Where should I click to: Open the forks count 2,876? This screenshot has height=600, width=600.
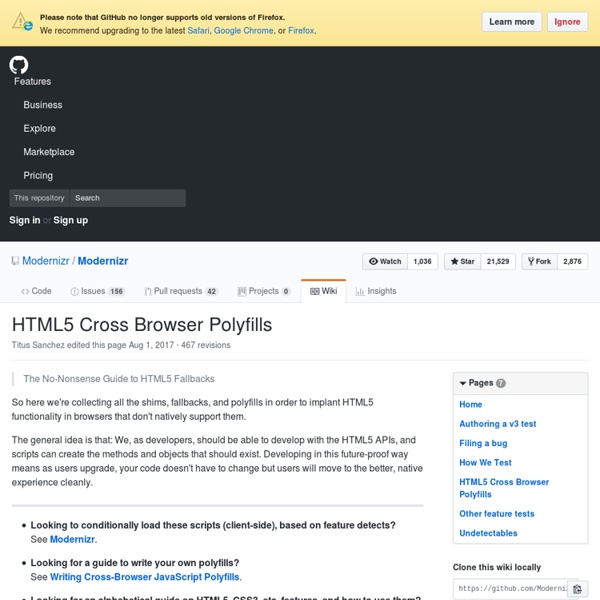click(x=572, y=261)
